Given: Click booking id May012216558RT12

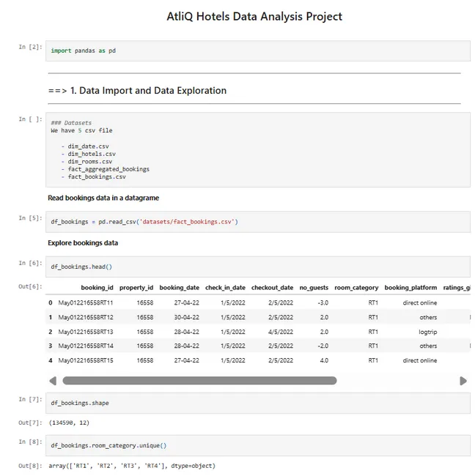Looking at the screenshot, I should pos(86,317).
